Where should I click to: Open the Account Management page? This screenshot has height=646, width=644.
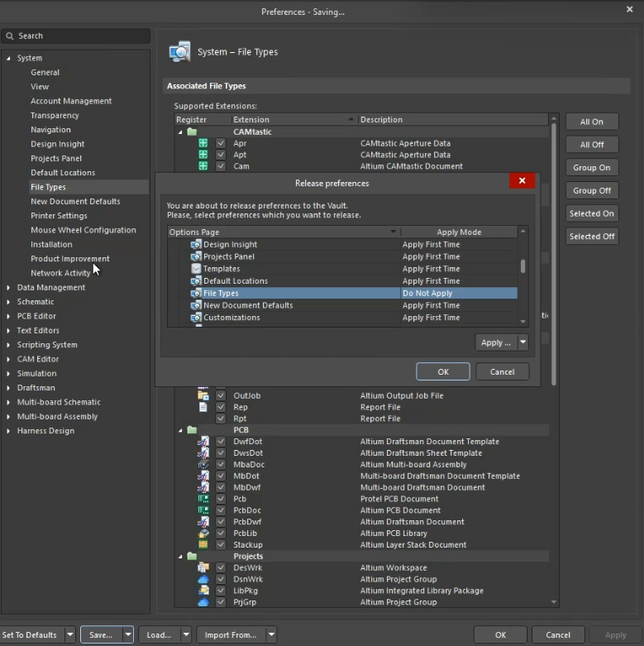pos(71,101)
